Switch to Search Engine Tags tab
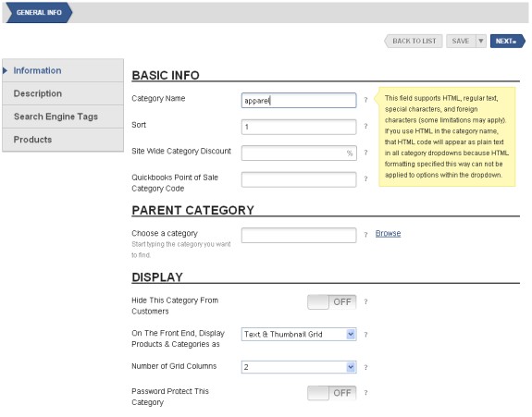Image resolution: width=532 pixels, height=417 pixels. pyautogui.click(x=63, y=117)
